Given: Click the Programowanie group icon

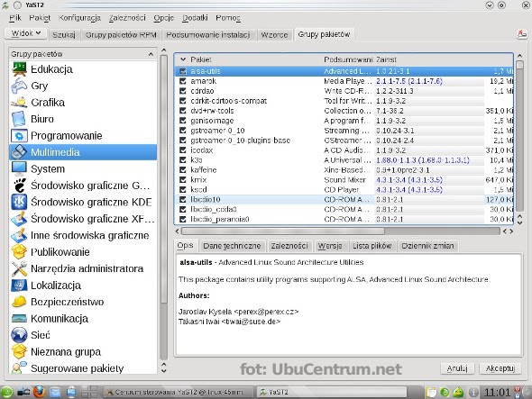Looking at the screenshot, I should [19, 136].
